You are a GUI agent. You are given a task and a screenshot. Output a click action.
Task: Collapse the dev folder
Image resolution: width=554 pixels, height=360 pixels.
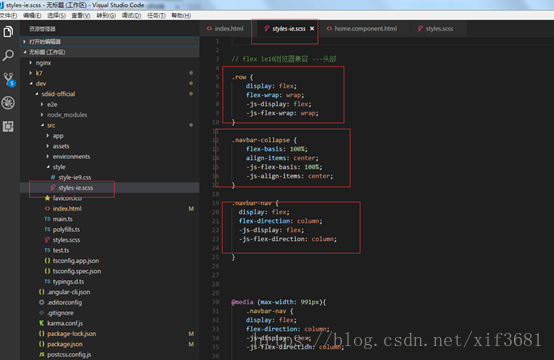click(x=110, y=84)
